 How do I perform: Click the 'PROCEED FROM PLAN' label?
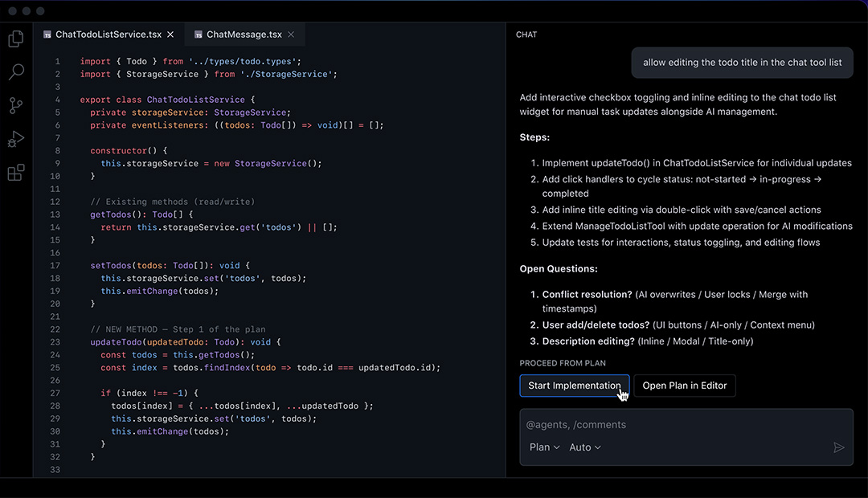[563, 363]
